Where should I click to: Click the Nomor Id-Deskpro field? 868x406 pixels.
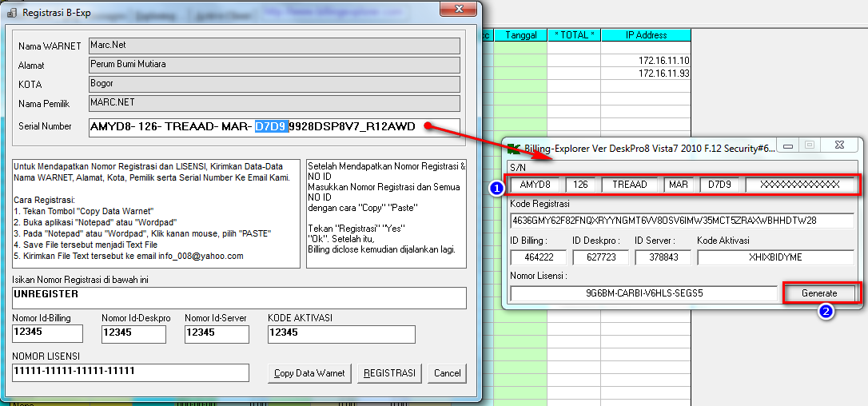coord(134,334)
